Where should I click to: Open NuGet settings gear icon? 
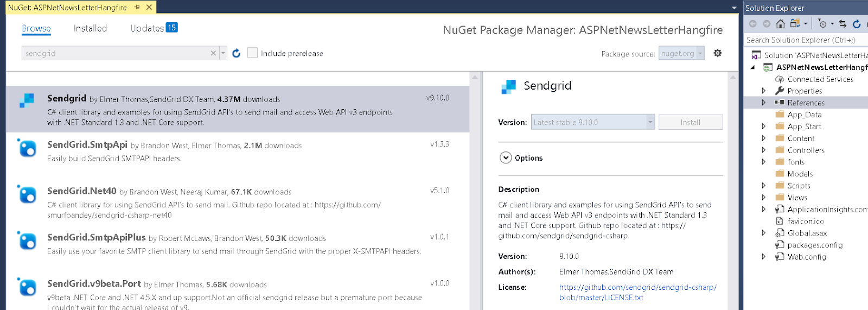(718, 53)
